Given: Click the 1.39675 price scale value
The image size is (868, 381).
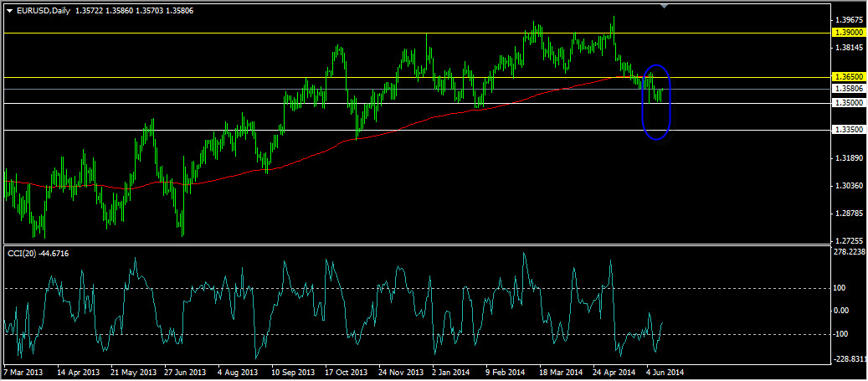Looking at the screenshot, I should pos(851,19).
